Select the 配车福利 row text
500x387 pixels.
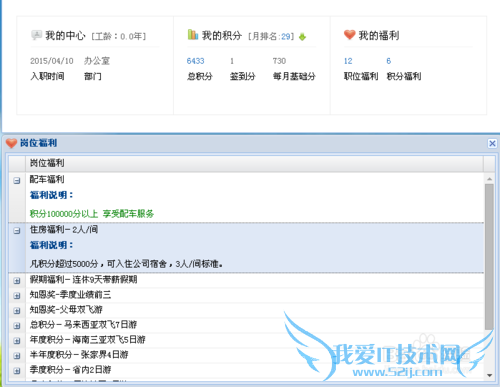47,179
